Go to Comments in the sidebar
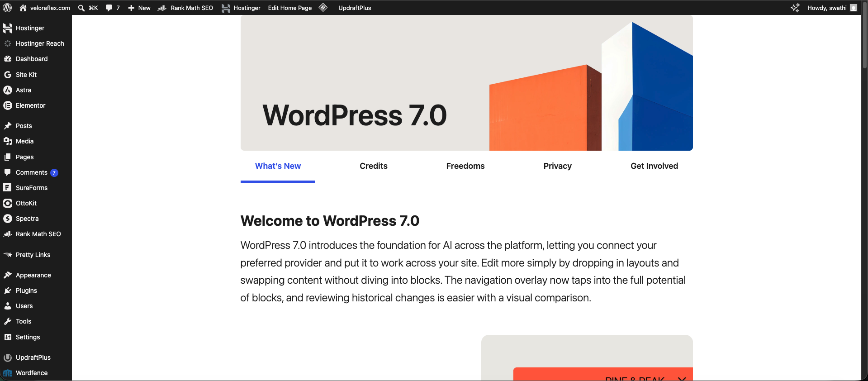 [x=32, y=172]
